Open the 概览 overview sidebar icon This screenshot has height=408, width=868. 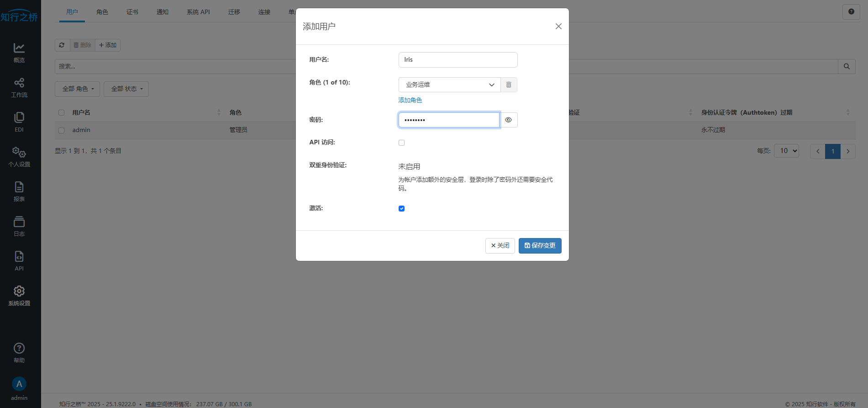19,53
